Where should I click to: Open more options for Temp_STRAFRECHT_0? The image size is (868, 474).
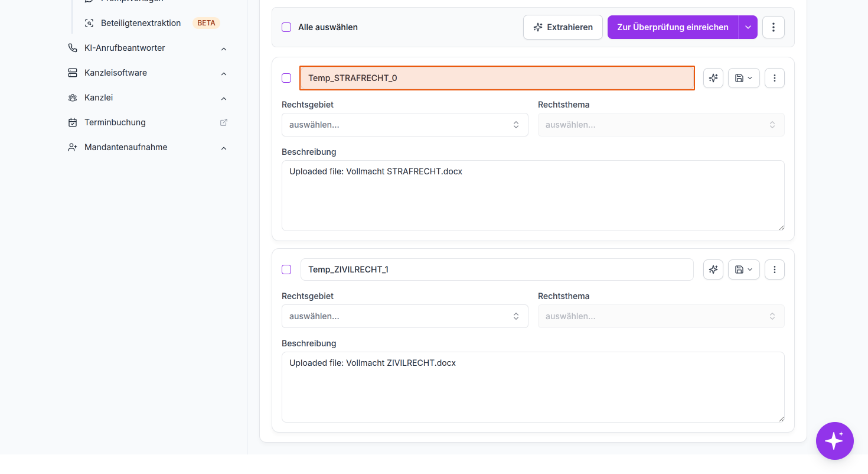pos(775,78)
